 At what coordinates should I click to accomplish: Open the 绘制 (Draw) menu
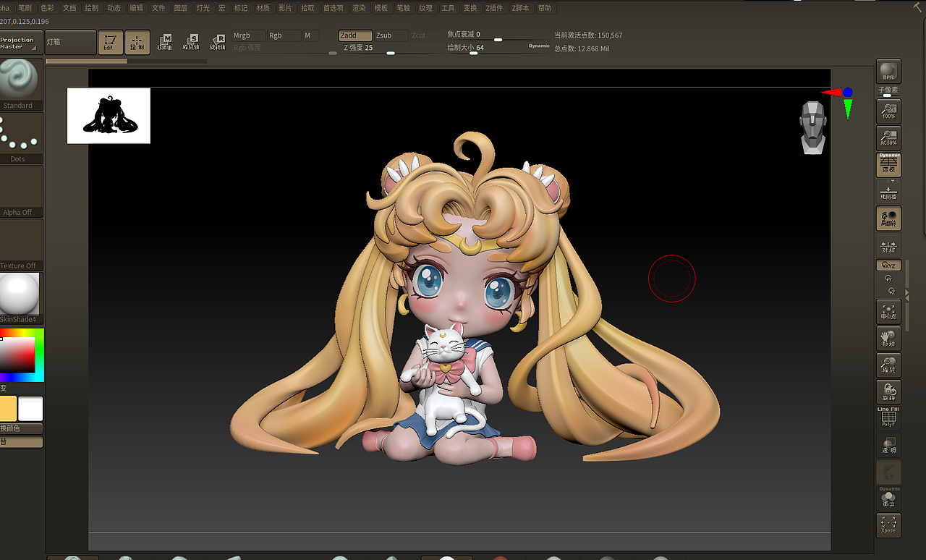92,8
